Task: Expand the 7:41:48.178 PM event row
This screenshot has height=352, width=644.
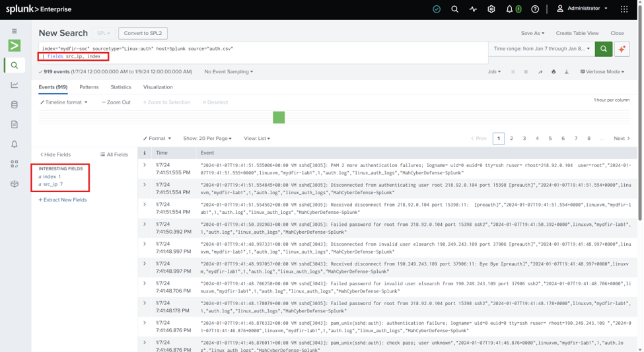Action: tap(145, 303)
